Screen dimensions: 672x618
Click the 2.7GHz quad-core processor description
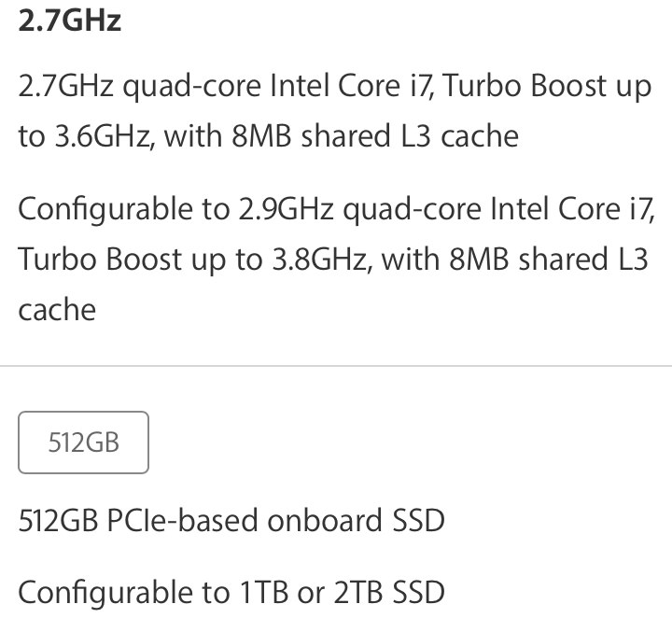pos(335,111)
